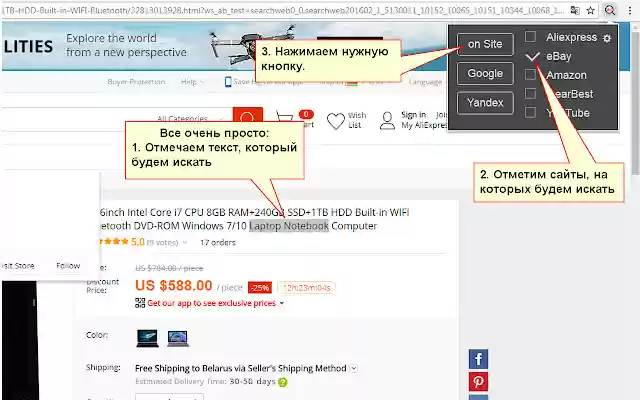640x400 pixels.
Task: Click the highlighted 'Laptop Notebook' text
Action: point(289,226)
